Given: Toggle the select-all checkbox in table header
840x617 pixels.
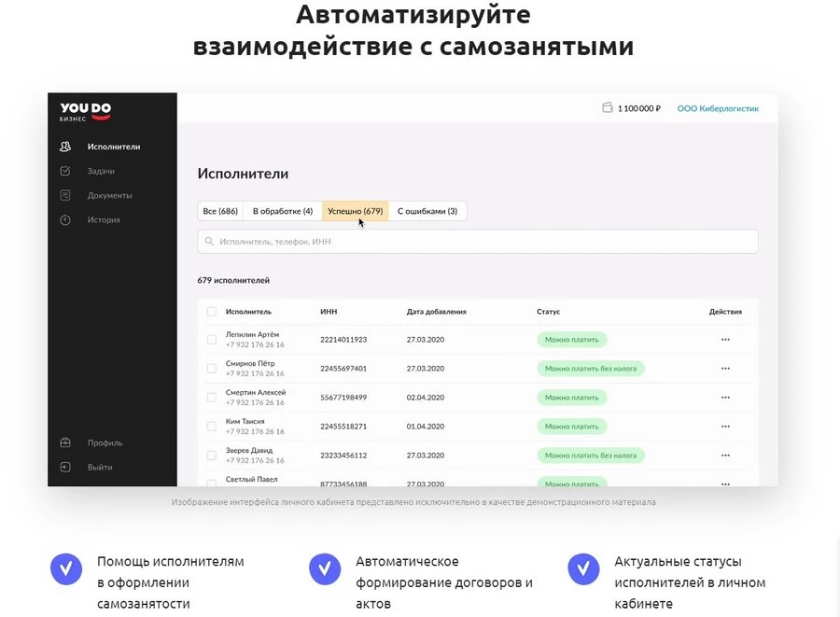Looking at the screenshot, I should (212, 312).
